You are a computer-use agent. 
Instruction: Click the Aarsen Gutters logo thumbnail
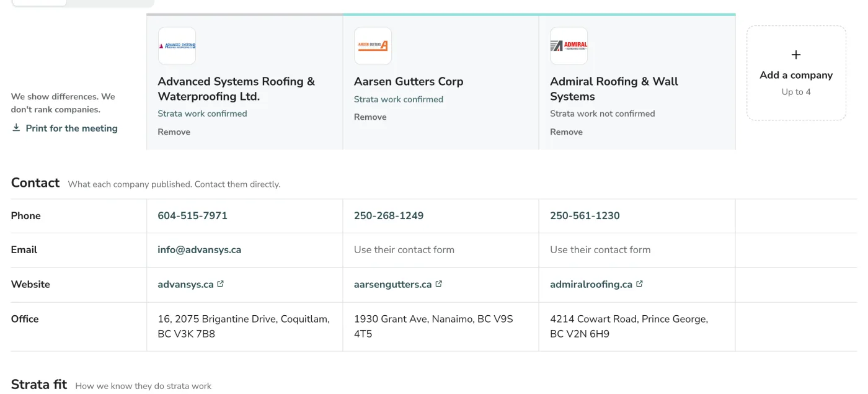(373, 46)
